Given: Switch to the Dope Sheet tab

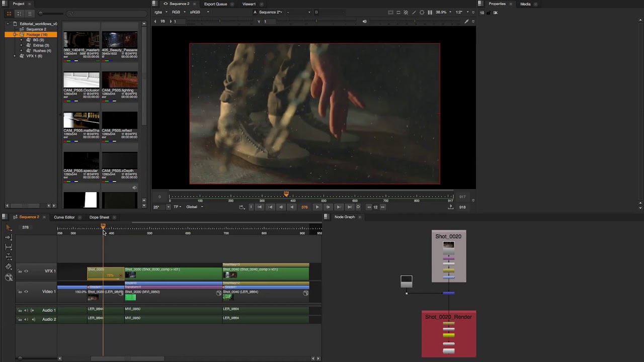Looking at the screenshot, I should (x=99, y=217).
